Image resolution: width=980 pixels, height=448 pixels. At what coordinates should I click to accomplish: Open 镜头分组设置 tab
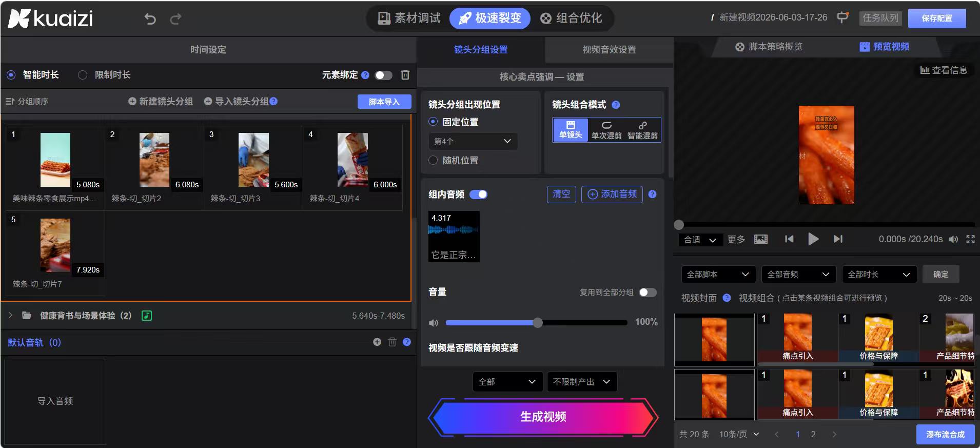pos(481,50)
